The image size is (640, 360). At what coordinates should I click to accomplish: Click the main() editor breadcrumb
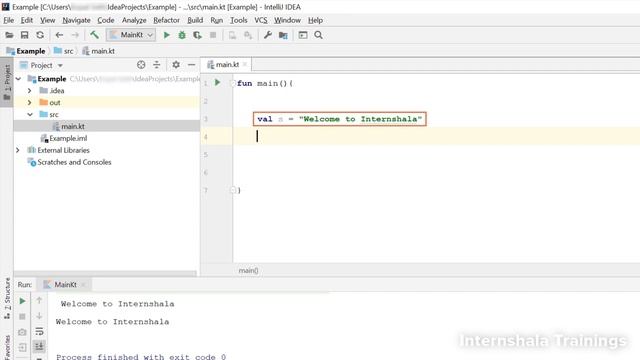pos(248,270)
